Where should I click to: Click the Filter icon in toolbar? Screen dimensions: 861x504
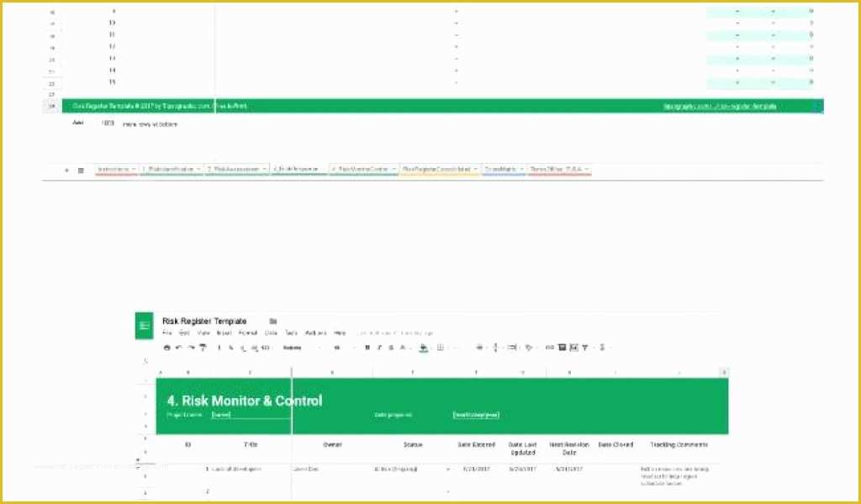(x=585, y=348)
